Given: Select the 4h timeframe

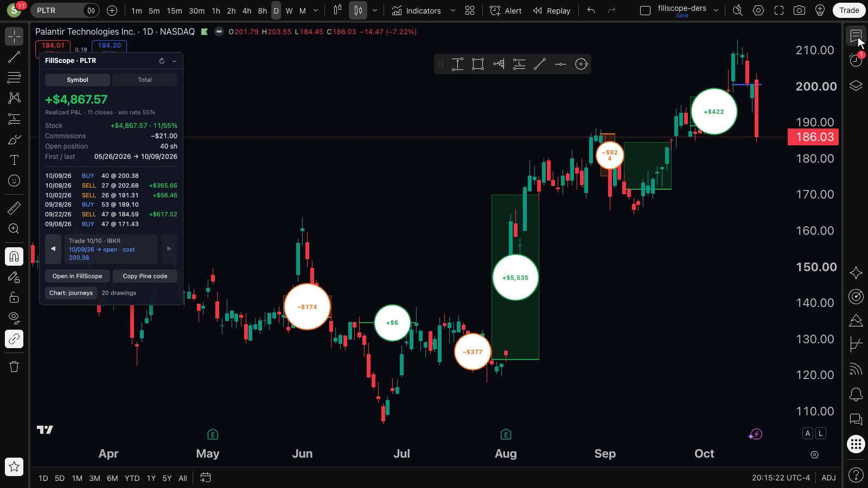Looking at the screenshot, I should point(247,11).
